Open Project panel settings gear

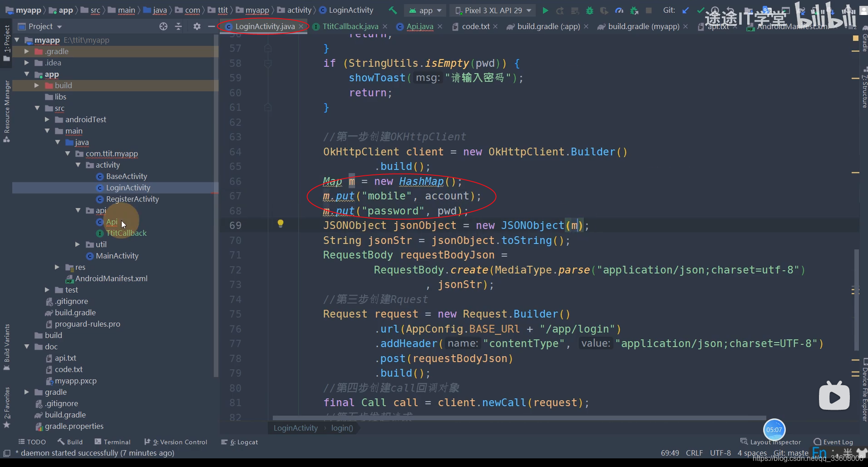[197, 26]
